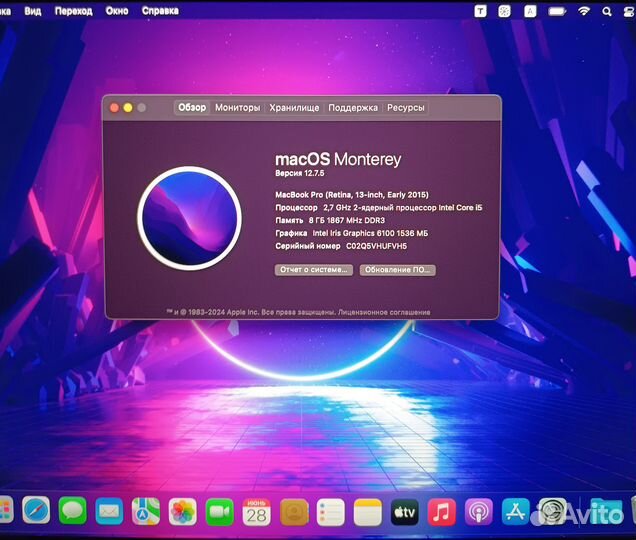
Task: Click the 'Обновление ПО...' button
Action: (x=398, y=270)
